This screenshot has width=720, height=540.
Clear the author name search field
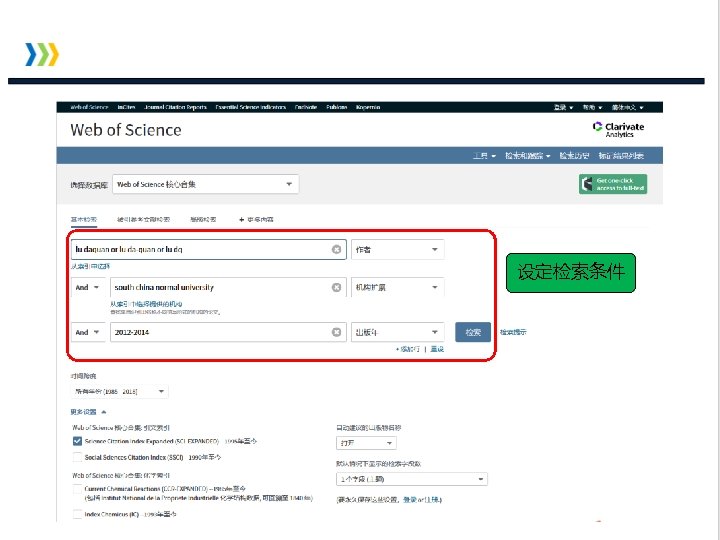(337, 249)
